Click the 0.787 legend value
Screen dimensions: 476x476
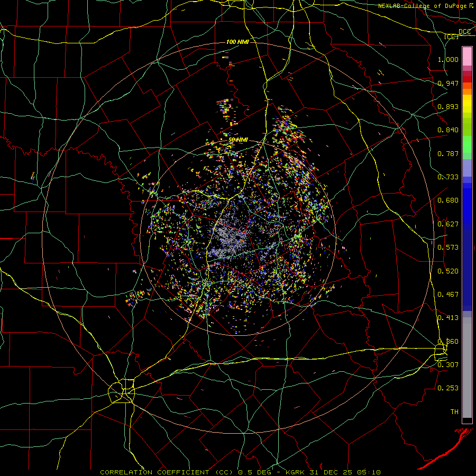coord(448,153)
